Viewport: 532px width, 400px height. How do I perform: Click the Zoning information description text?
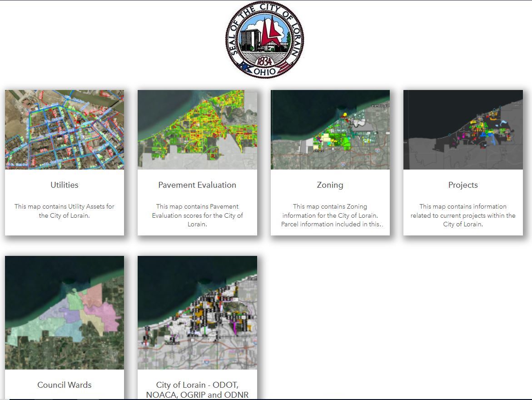click(330, 215)
